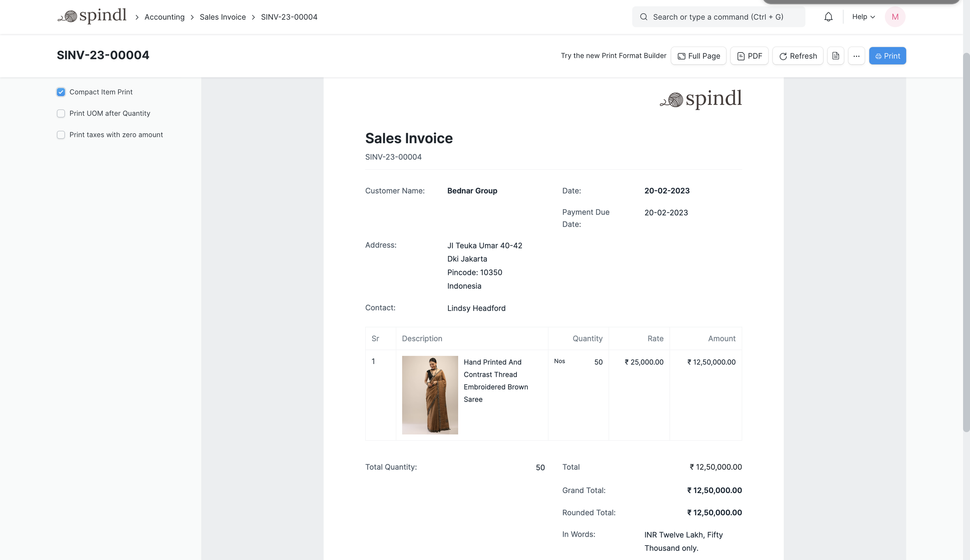Go to the Sales Invoice breadcrumb
The height and width of the screenshot is (560, 970).
tap(222, 17)
